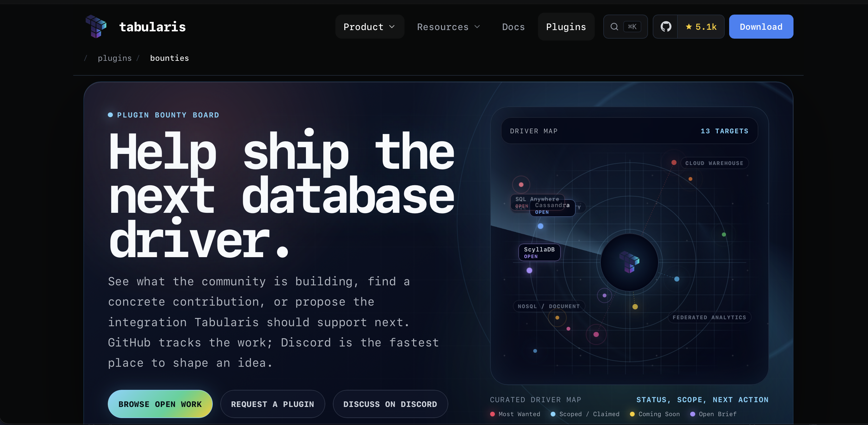
Task: Click the Scoped / Claimed legend entry
Action: click(585, 414)
